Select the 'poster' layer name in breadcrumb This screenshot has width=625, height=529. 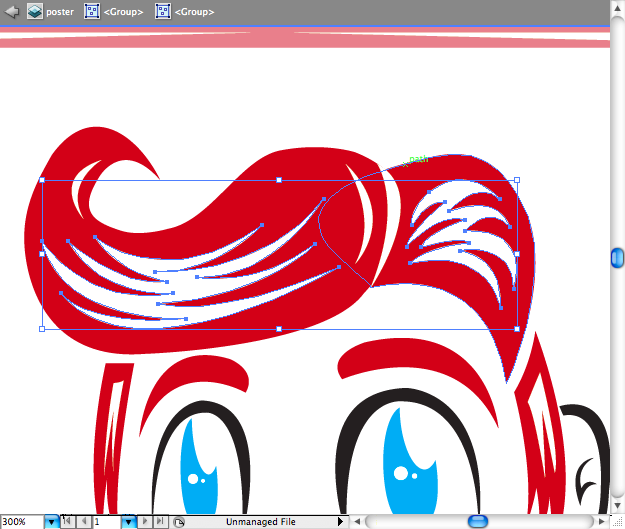(60, 12)
